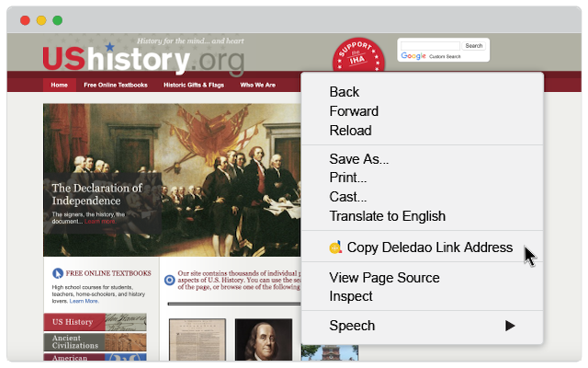Click the green maximize window button

click(x=57, y=20)
